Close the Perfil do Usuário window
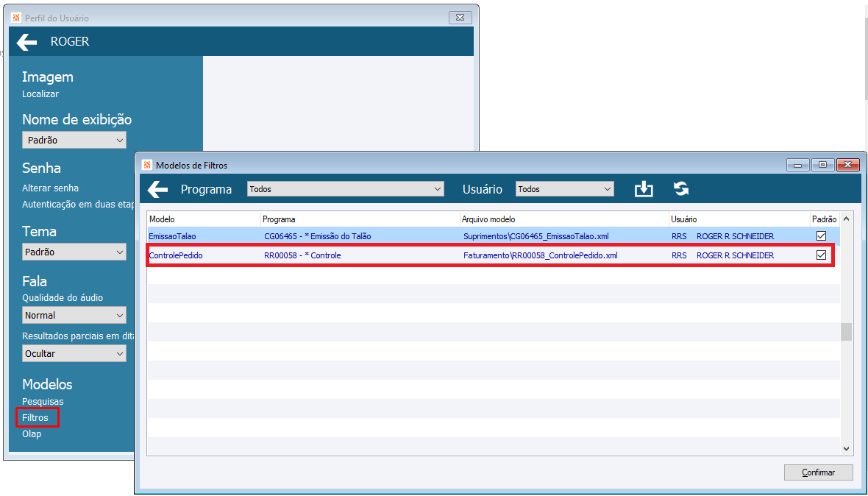868x496 pixels. coord(460,18)
